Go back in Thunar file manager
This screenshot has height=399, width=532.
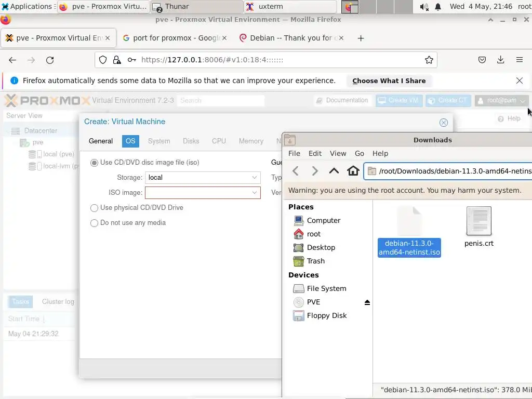click(x=296, y=170)
